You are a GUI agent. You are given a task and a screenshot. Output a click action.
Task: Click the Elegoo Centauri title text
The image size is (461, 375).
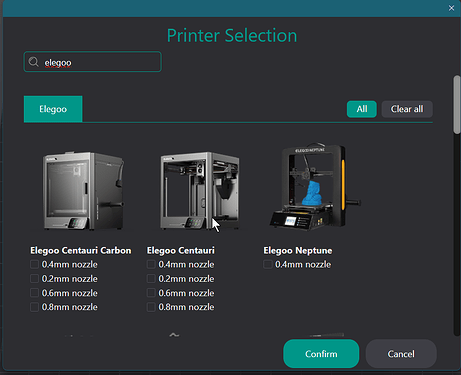click(181, 250)
